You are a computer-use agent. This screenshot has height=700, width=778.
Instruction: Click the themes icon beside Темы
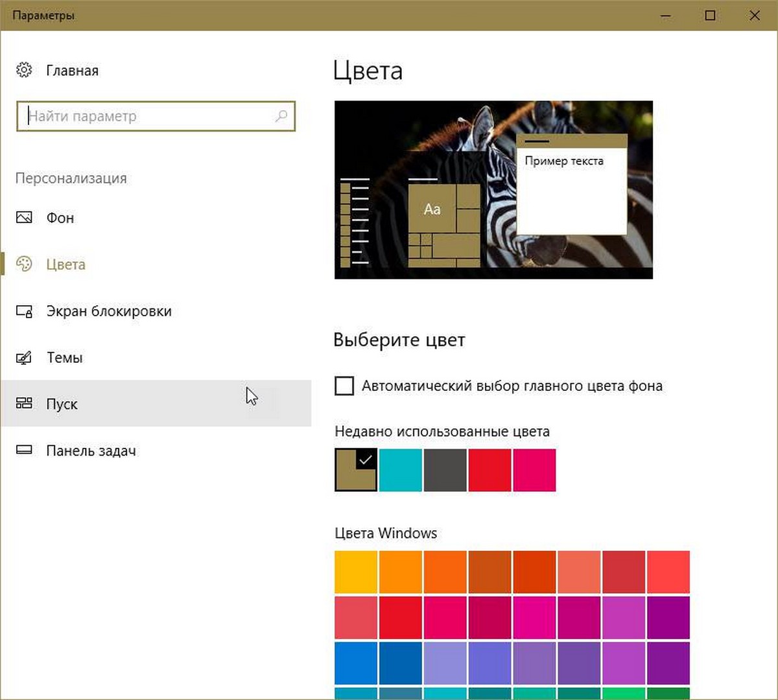[24, 358]
